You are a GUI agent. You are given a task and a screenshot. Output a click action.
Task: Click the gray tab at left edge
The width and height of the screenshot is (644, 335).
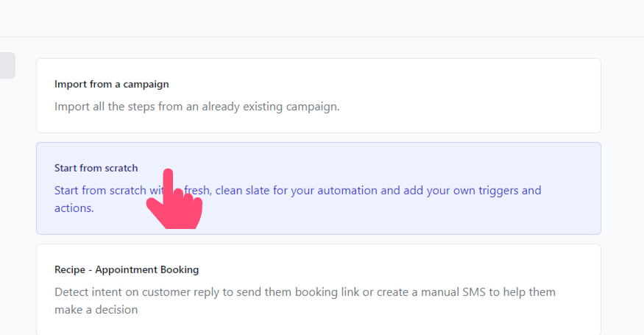tap(7, 66)
